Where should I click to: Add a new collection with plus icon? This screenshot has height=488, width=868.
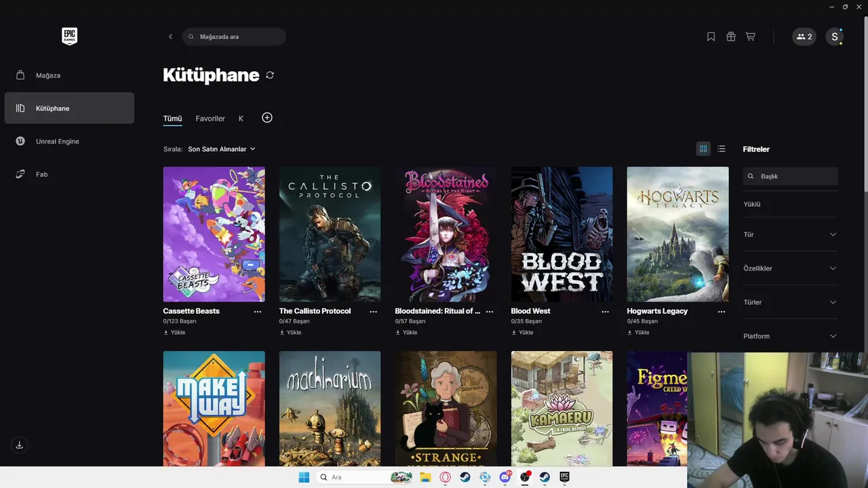[x=267, y=118]
